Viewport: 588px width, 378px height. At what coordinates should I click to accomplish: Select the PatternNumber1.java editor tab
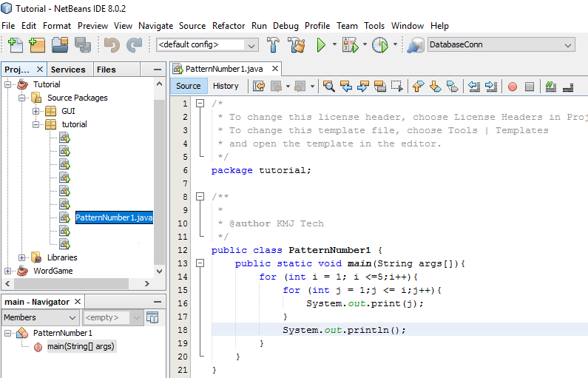pos(224,69)
